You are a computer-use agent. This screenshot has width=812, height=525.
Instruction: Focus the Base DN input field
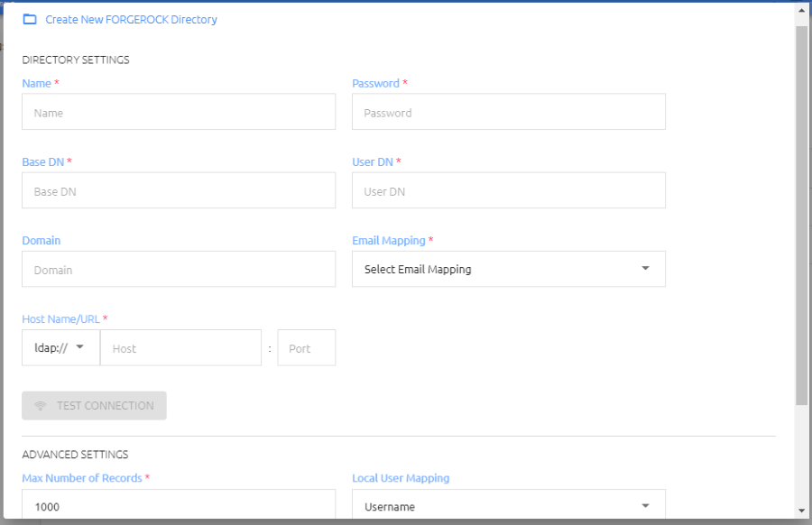coord(179,190)
